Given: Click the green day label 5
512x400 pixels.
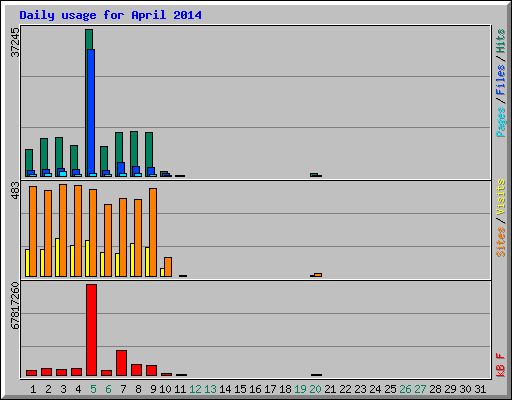Looking at the screenshot, I should pos(93,389).
